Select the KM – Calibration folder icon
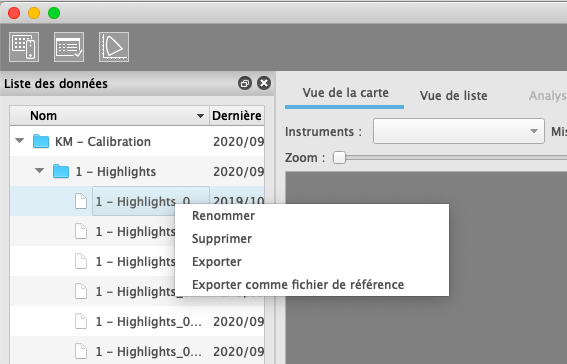 [41, 141]
